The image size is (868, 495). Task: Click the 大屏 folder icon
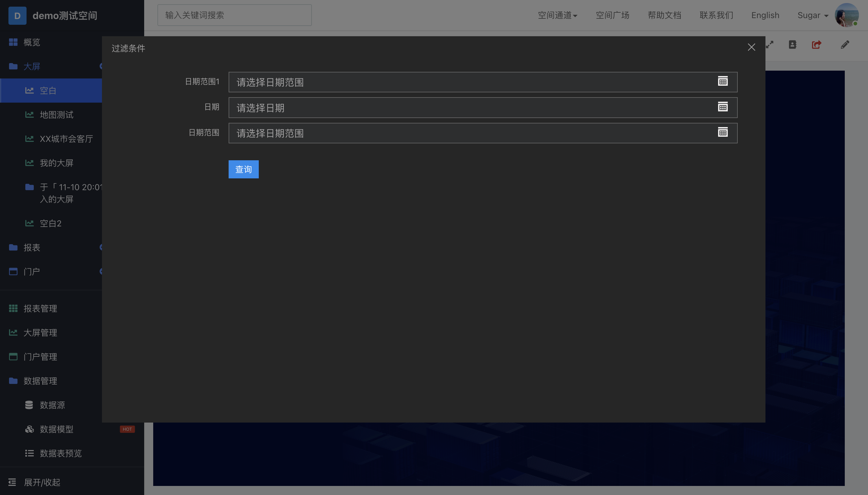(x=13, y=66)
